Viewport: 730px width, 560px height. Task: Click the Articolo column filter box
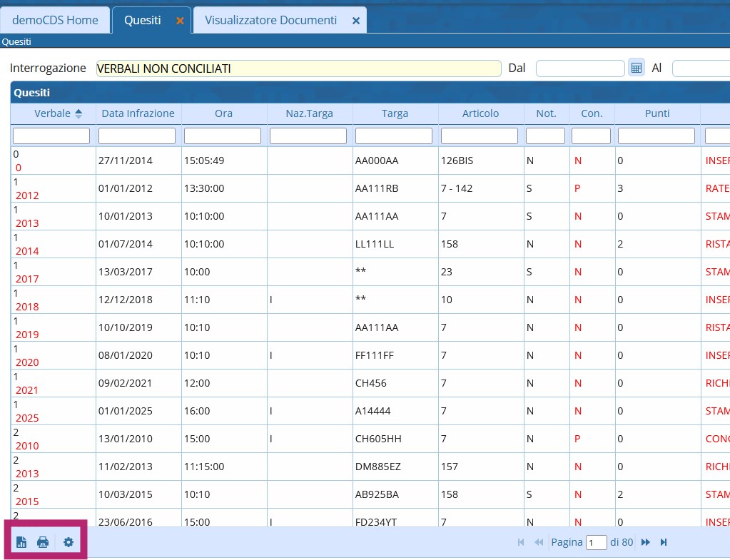(x=480, y=136)
